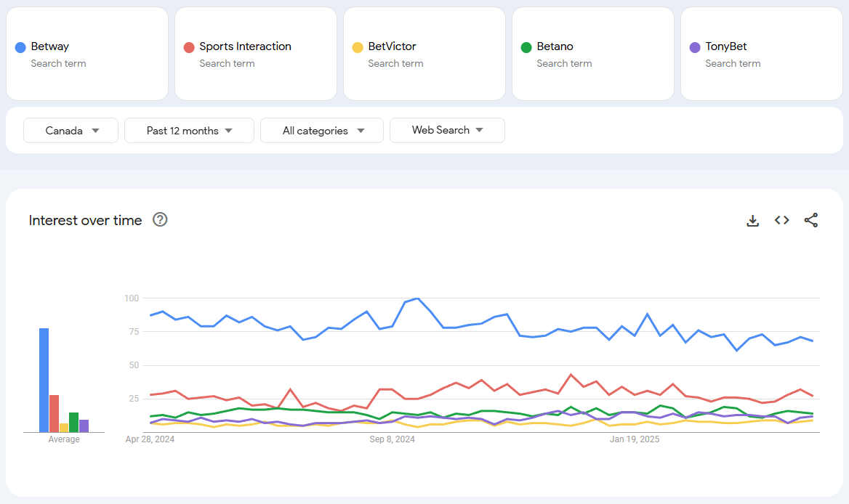Open help for Interest over time
849x504 pixels.
(x=160, y=219)
